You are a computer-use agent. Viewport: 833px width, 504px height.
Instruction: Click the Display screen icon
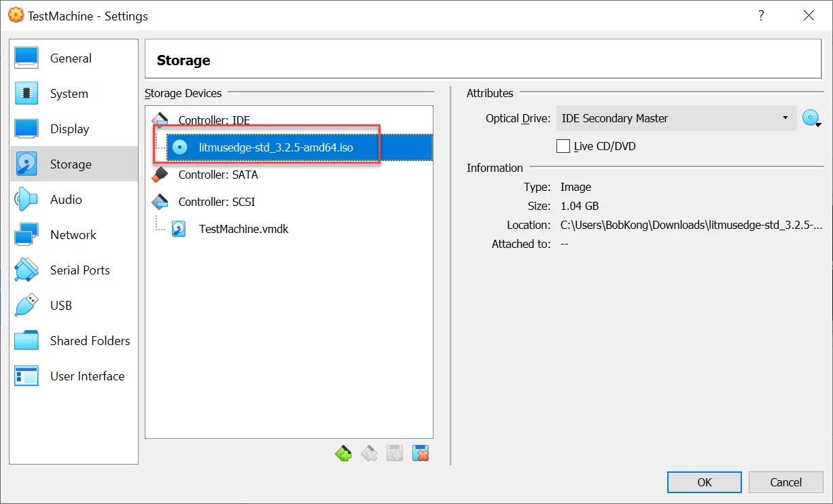click(x=26, y=129)
